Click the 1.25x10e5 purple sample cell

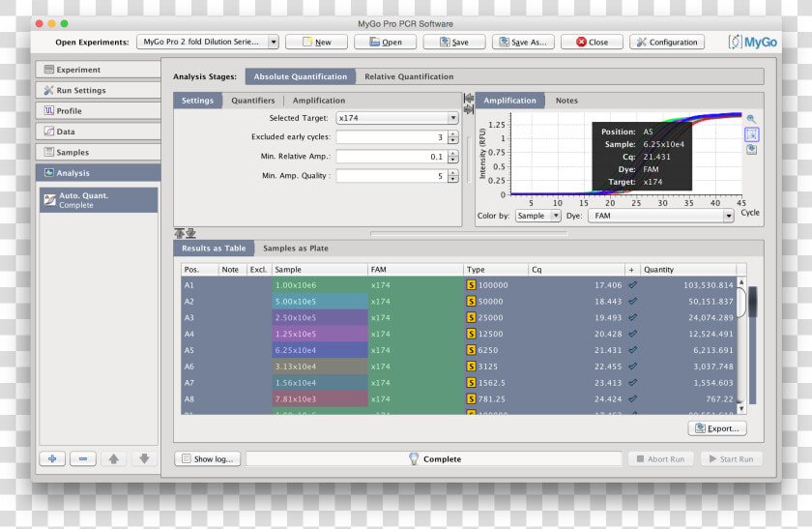(x=320, y=335)
